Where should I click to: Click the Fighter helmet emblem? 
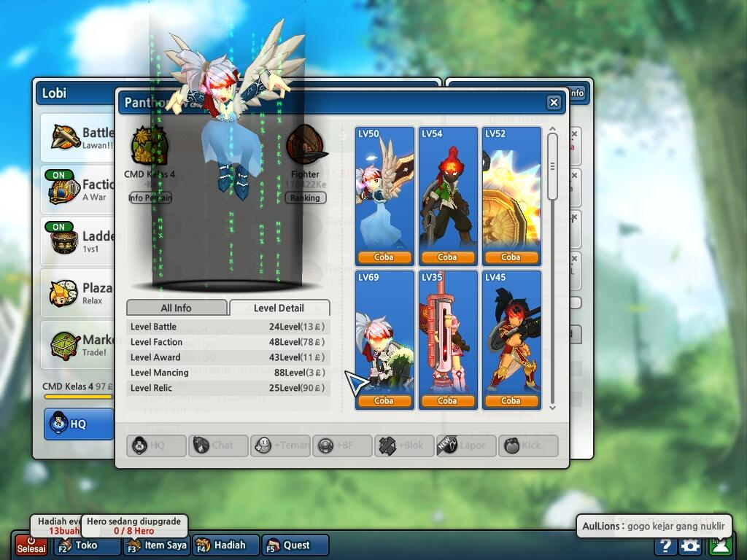(306, 145)
